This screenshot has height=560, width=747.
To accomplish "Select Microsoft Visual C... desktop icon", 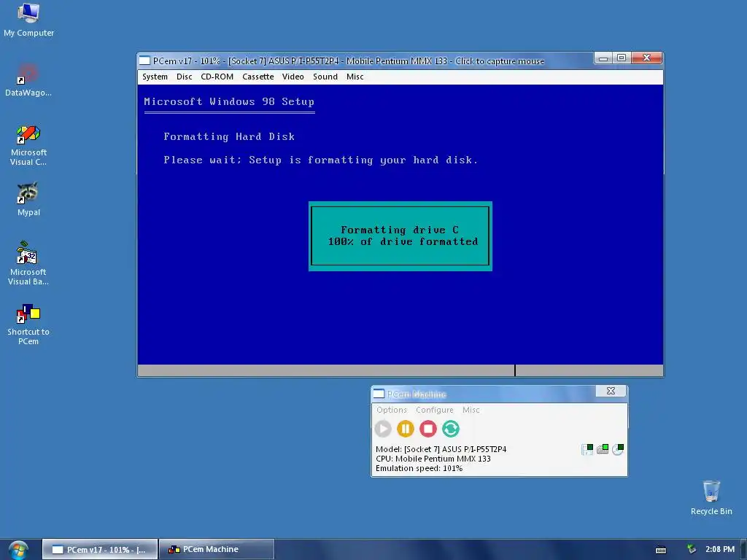I will coord(28,145).
